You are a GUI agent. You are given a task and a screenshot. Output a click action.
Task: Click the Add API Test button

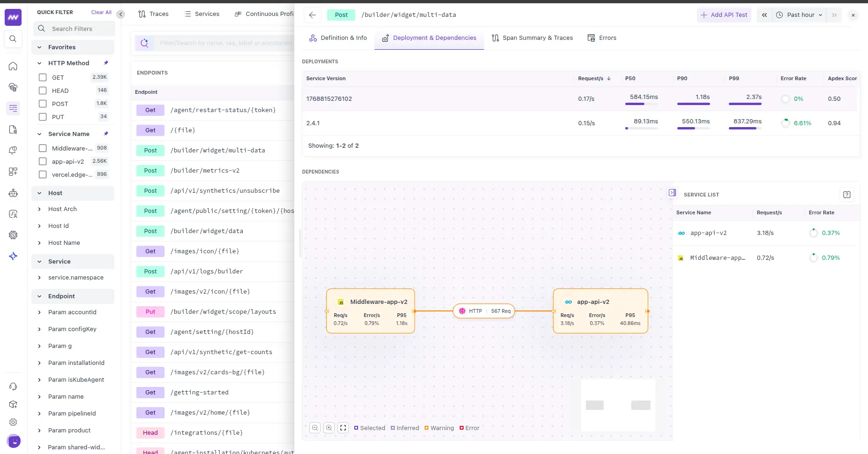tap(723, 15)
